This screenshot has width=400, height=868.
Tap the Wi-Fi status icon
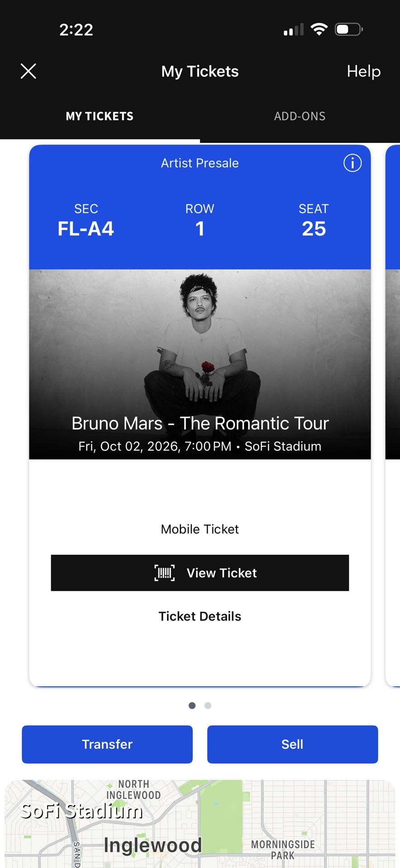pyautogui.click(x=319, y=30)
